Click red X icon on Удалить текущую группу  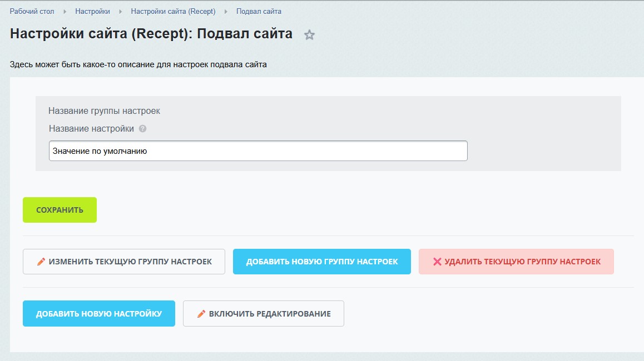pyautogui.click(x=437, y=262)
